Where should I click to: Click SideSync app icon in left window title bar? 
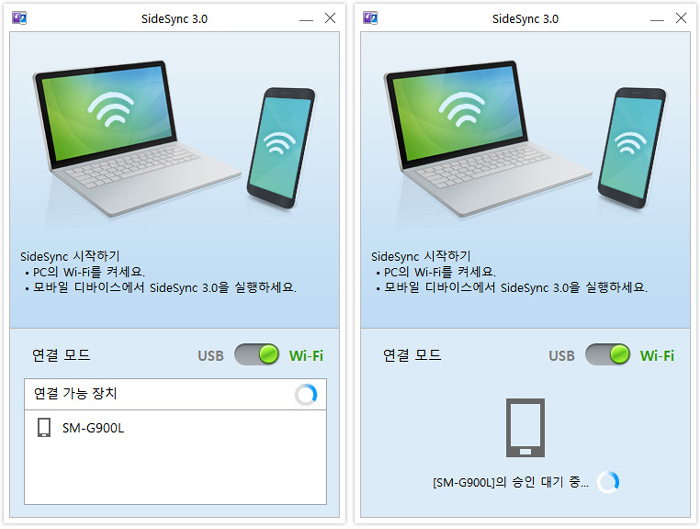(19, 18)
